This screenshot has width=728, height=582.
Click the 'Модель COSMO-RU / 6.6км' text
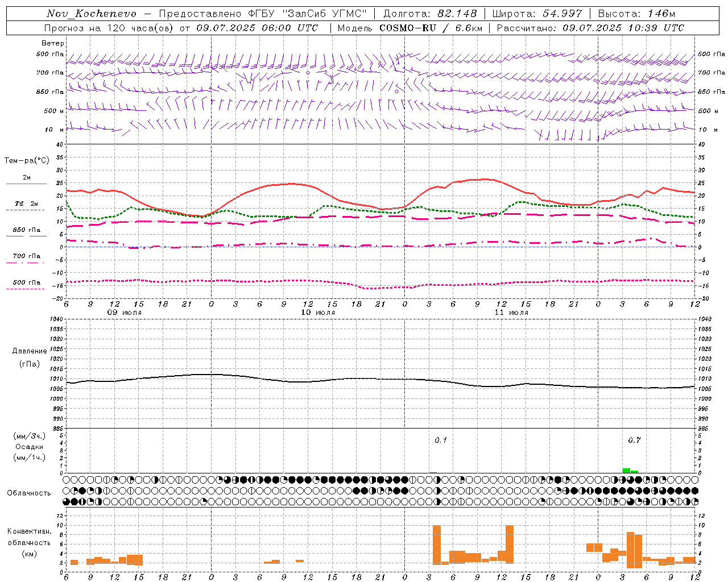410,28
